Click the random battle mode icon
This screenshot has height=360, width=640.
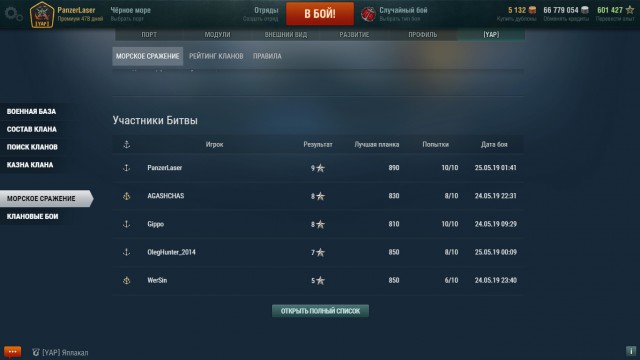pyautogui.click(x=368, y=14)
